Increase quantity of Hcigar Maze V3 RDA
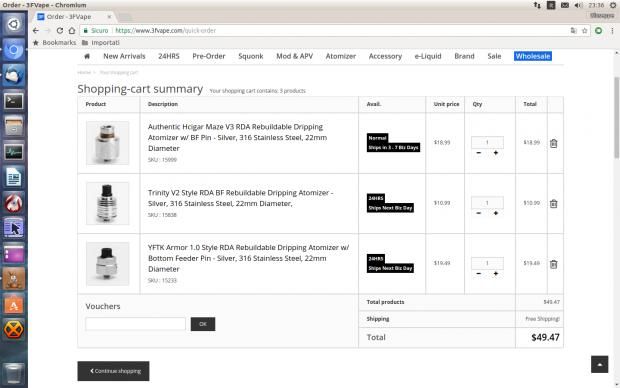This screenshot has height=388, width=620. [x=495, y=153]
